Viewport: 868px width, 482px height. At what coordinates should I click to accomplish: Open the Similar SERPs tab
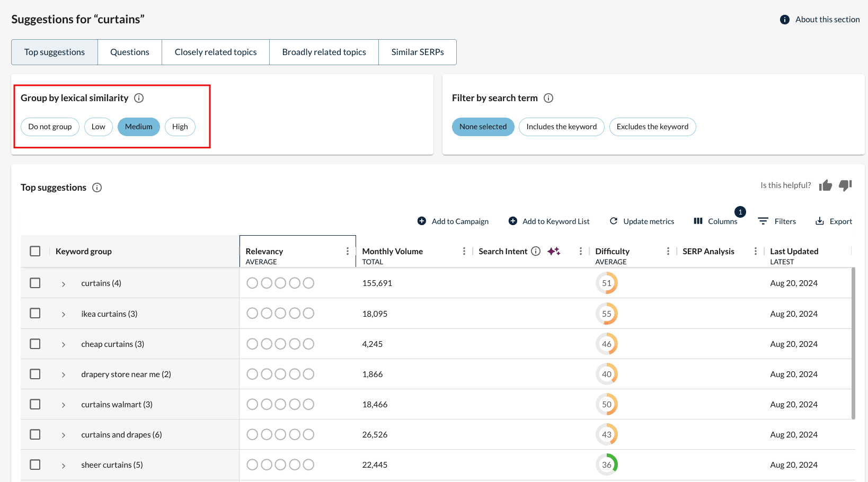[x=417, y=52]
